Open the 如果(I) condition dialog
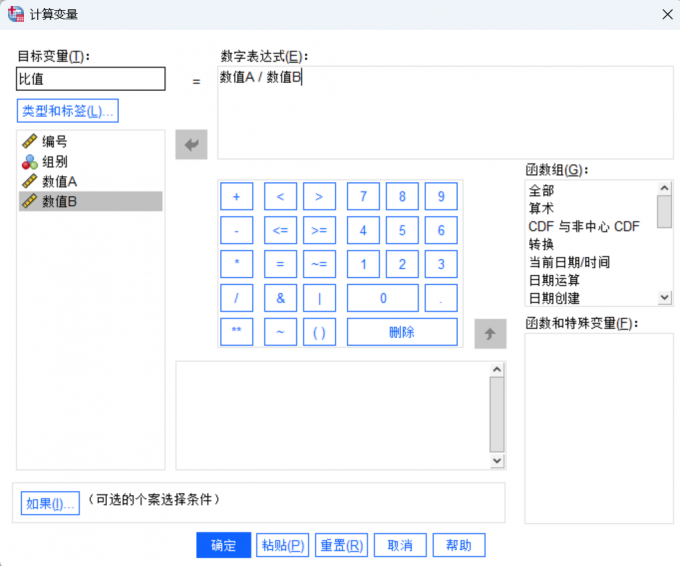The height and width of the screenshot is (566, 680). pos(50,503)
